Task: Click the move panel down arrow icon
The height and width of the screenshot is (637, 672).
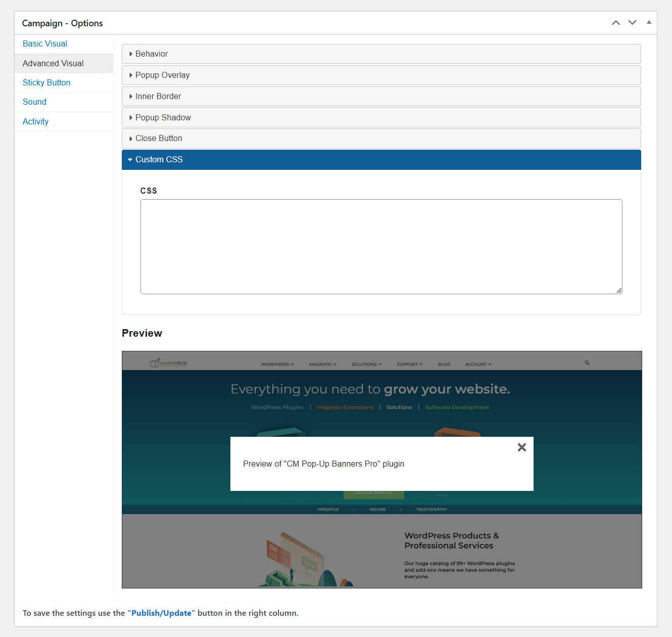Action: 632,23
